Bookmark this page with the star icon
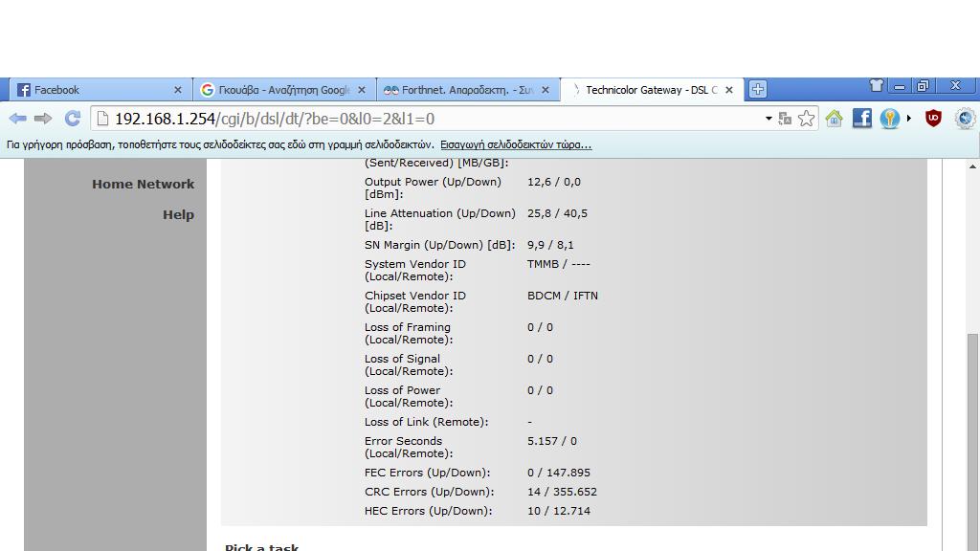Viewport: 980px width, 551px height. pos(806,118)
